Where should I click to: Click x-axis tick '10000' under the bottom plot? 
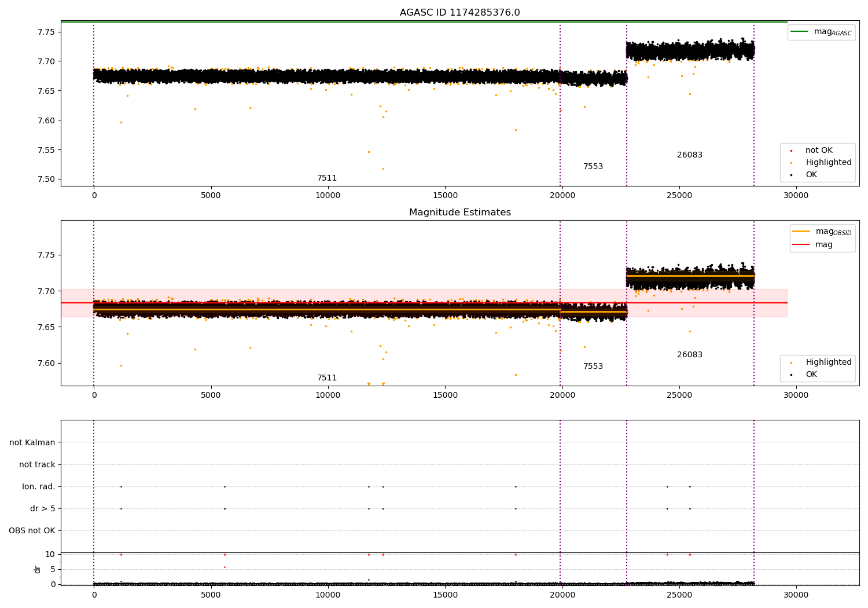point(328,595)
